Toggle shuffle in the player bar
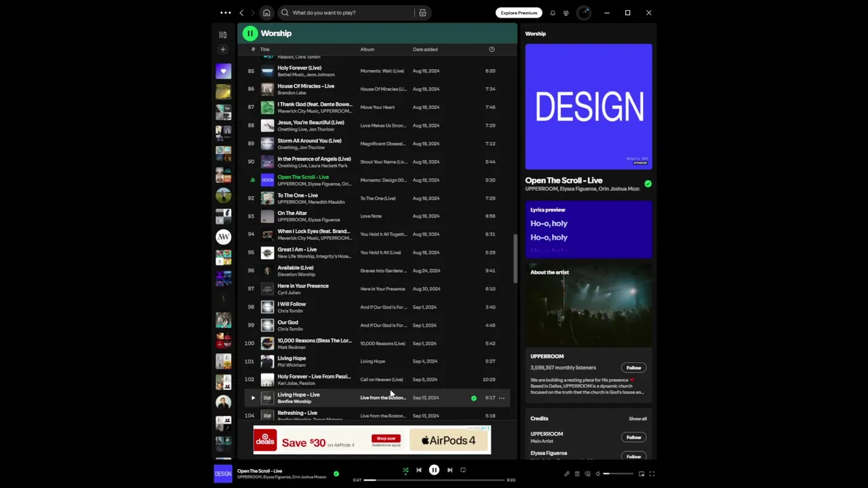 (x=406, y=470)
